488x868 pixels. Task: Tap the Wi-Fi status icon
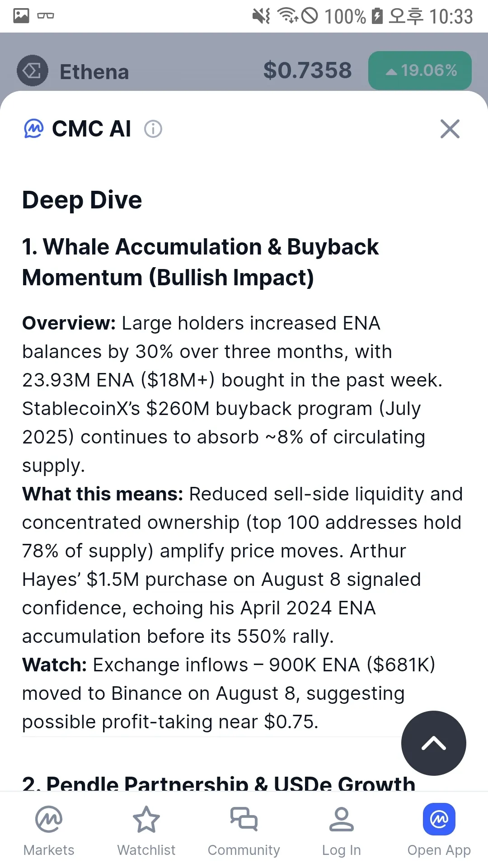288,16
